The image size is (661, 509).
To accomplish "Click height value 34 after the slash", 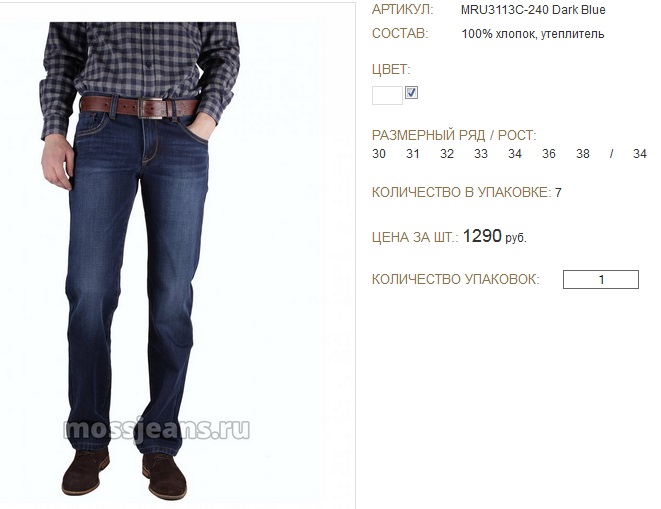I will coord(640,154).
